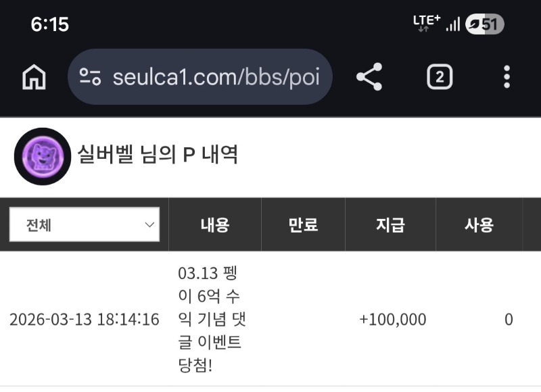This screenshot has width=541, height=392.
Task: Open the three-dot browser menu
Action: click(507, 77)
